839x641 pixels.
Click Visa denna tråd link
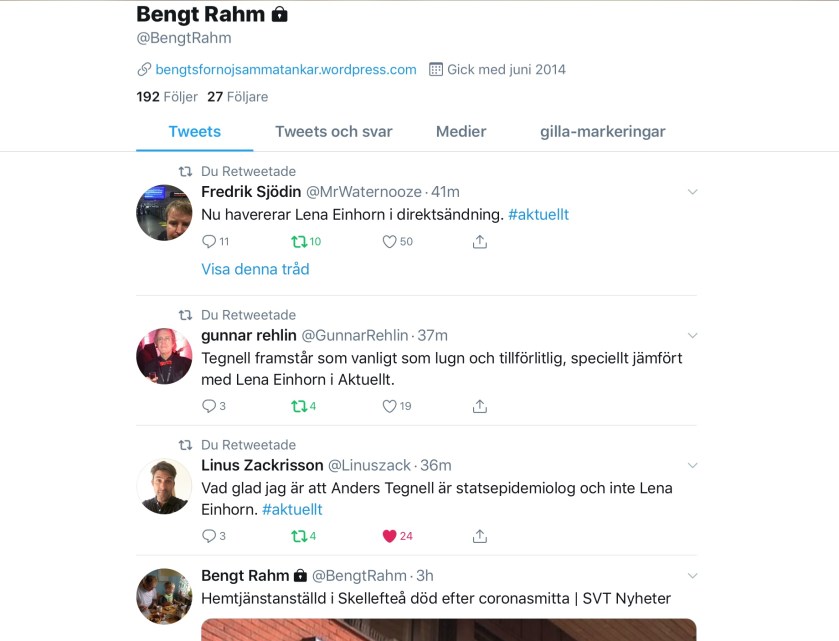point(255,269)
